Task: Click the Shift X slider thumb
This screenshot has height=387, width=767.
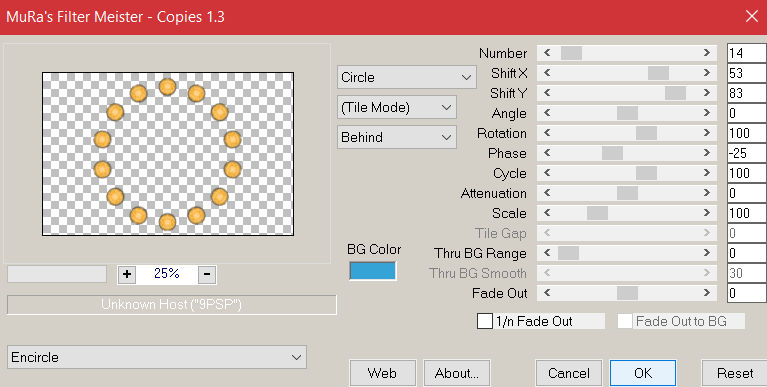Action: (x=658, y=73)
